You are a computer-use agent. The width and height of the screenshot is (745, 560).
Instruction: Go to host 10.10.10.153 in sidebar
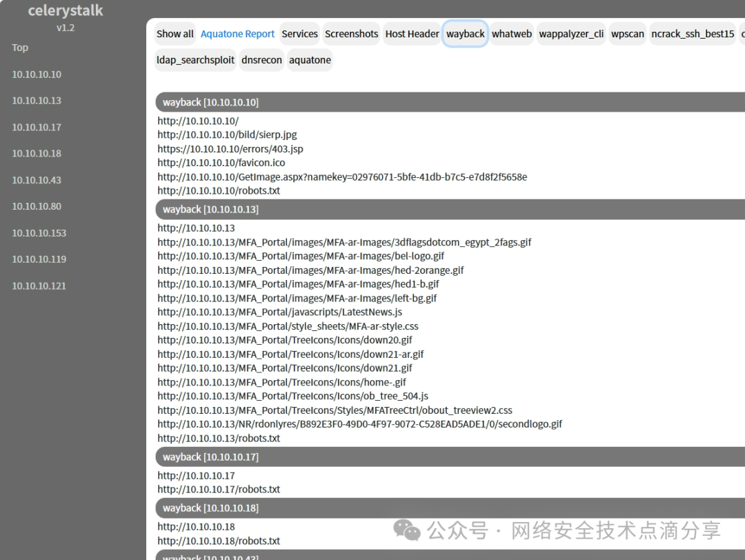(39, 232)
